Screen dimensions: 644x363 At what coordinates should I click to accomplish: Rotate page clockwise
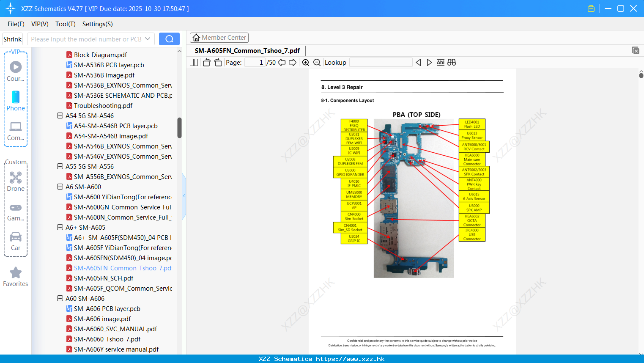(218, 62)
